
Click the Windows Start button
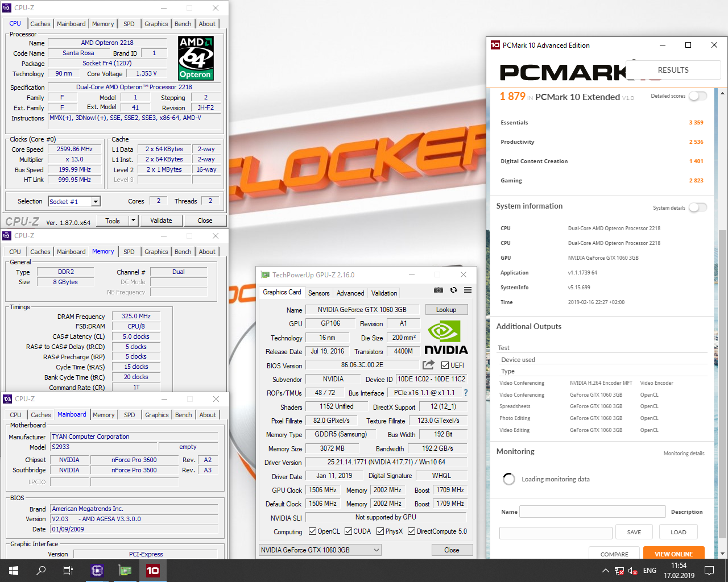pos(14,571)
